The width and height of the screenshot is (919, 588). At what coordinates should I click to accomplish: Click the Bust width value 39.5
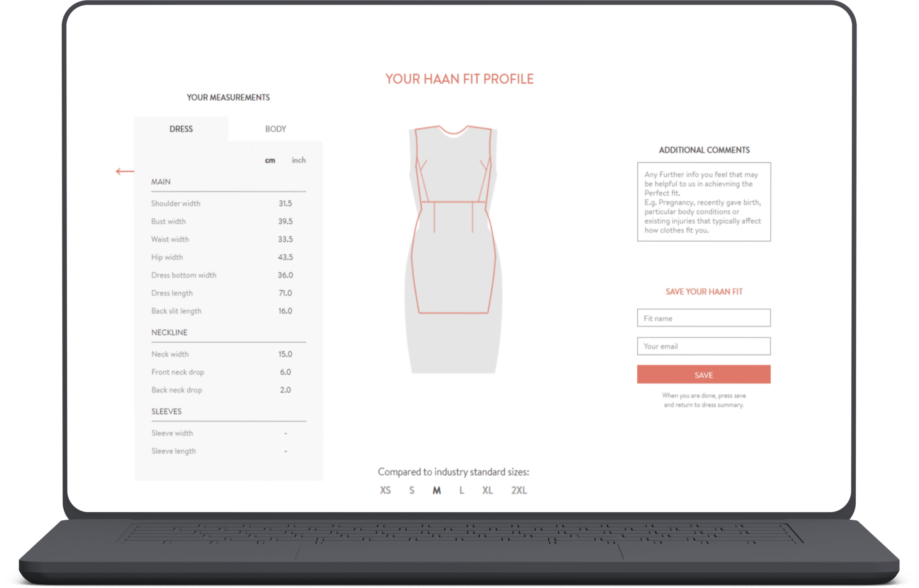click(285, 222)
